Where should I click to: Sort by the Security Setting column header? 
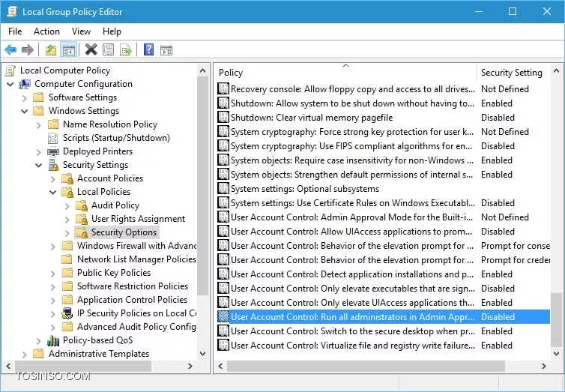coord(513,73)
